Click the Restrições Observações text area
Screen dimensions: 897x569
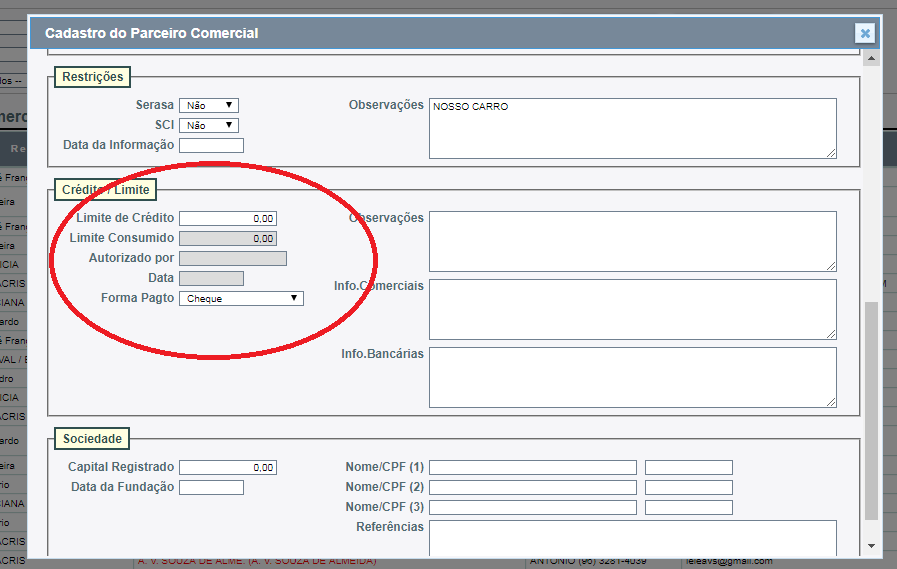click(632, 128)
